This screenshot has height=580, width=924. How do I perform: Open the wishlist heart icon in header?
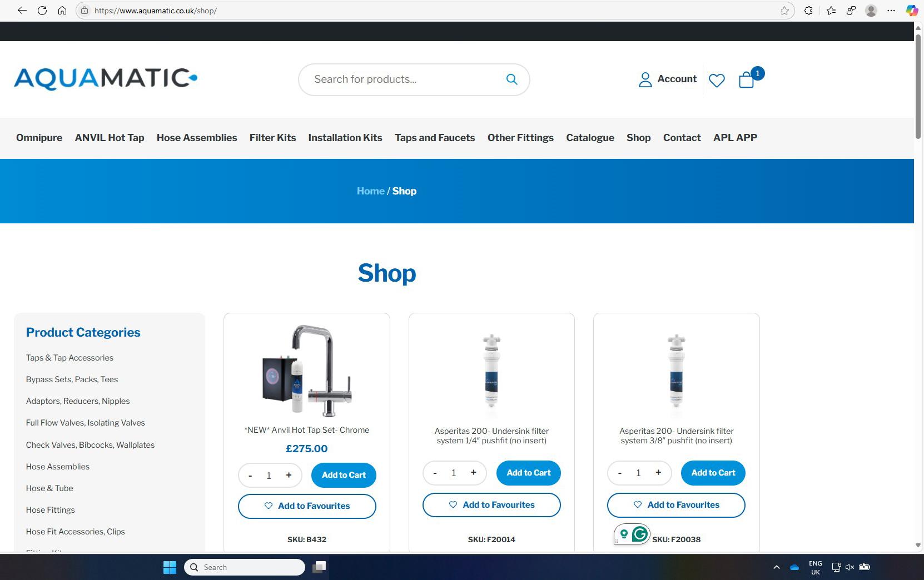point(717,81)
